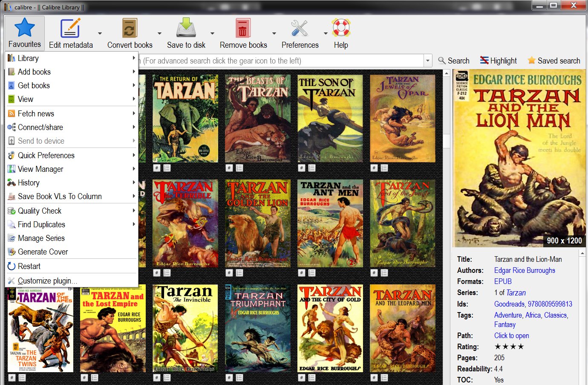Open the Help lifebuoy icon

pyautogui.click(x=341, y=29)
